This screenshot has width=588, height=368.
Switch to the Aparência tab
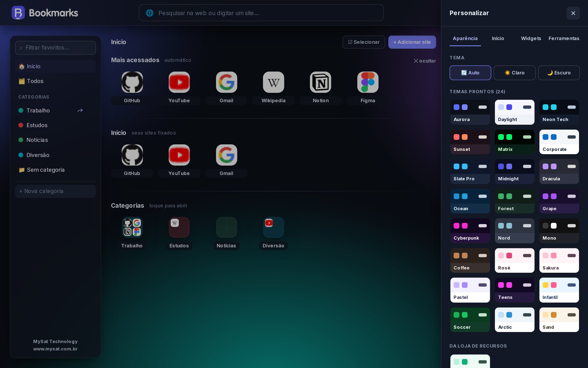tap(465, 38)
